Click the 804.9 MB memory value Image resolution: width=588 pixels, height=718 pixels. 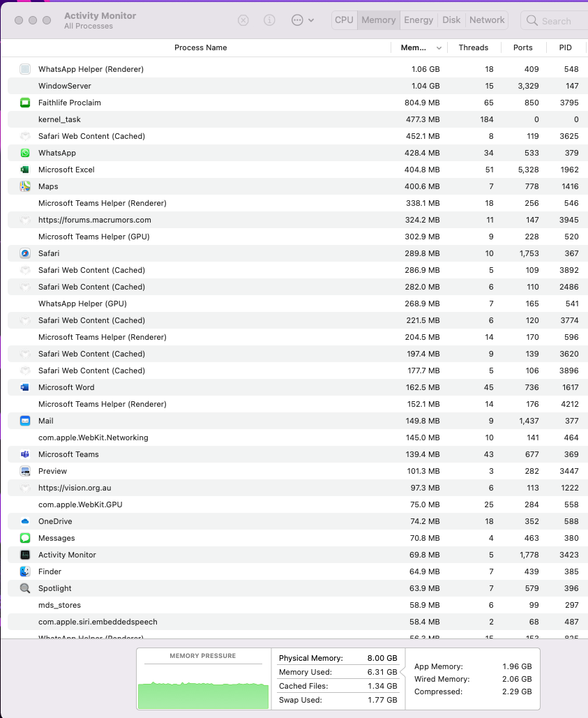(422, 103)
